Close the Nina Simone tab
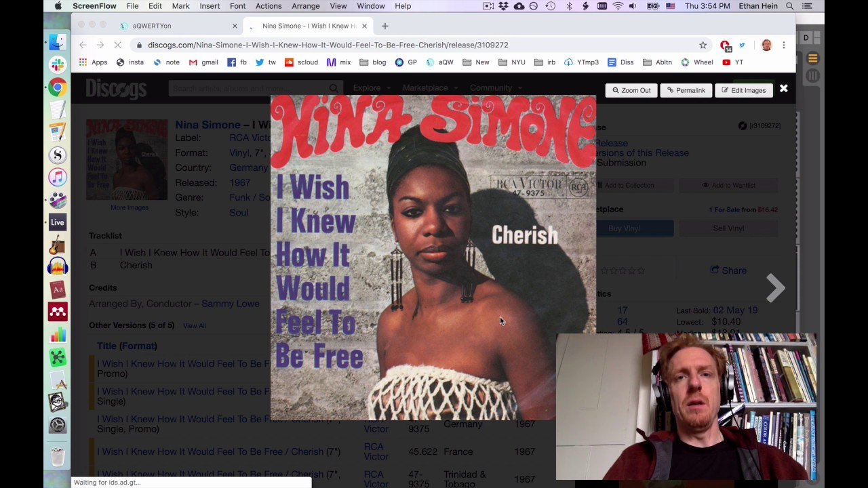Image resolution: width=868 pixels, height=488 pixels. 364,26
